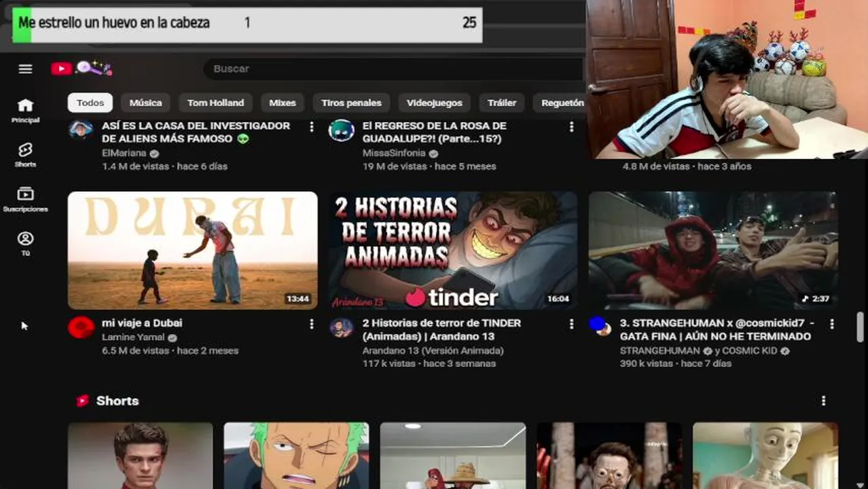The width and height of the screenshot is (868, 489).
Task: Open ElMariana channel avatar
Action: pyautogui.click(x=81, y=128)
